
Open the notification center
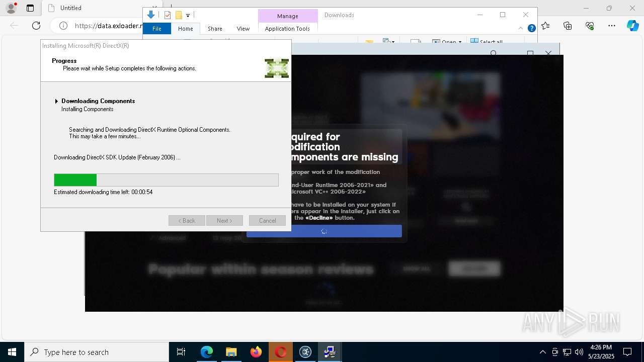[627, 352]
